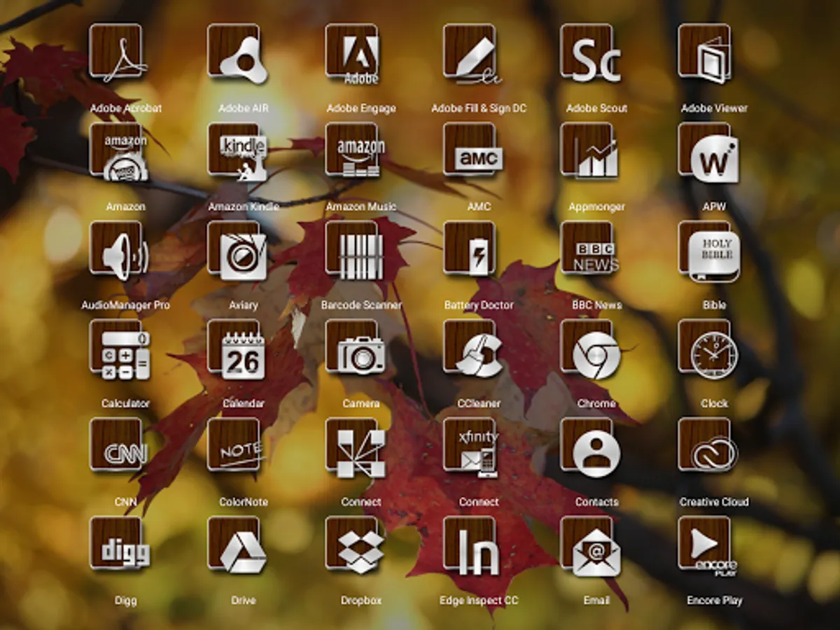Viewport: 840px width, 630px height.
Task: Tap the AMC app icon
Action: [472, 150]
